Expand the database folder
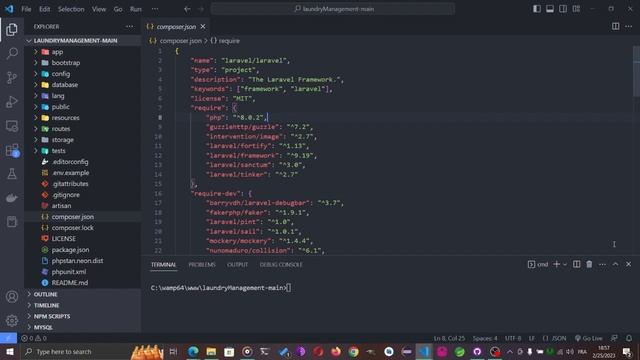640x360 pixels. pyautogui.click(x=64, y=85)
